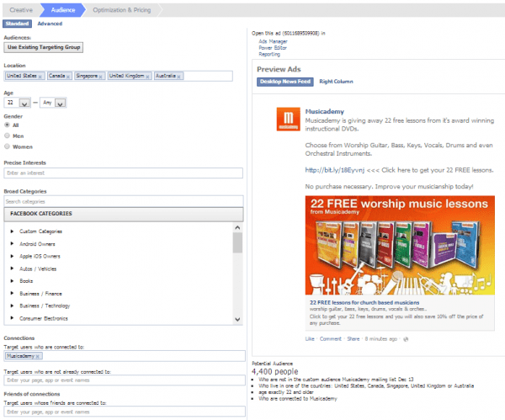Click the 22 FREE worship lessons image
This screenshot has height=420, width=505.
400,245
